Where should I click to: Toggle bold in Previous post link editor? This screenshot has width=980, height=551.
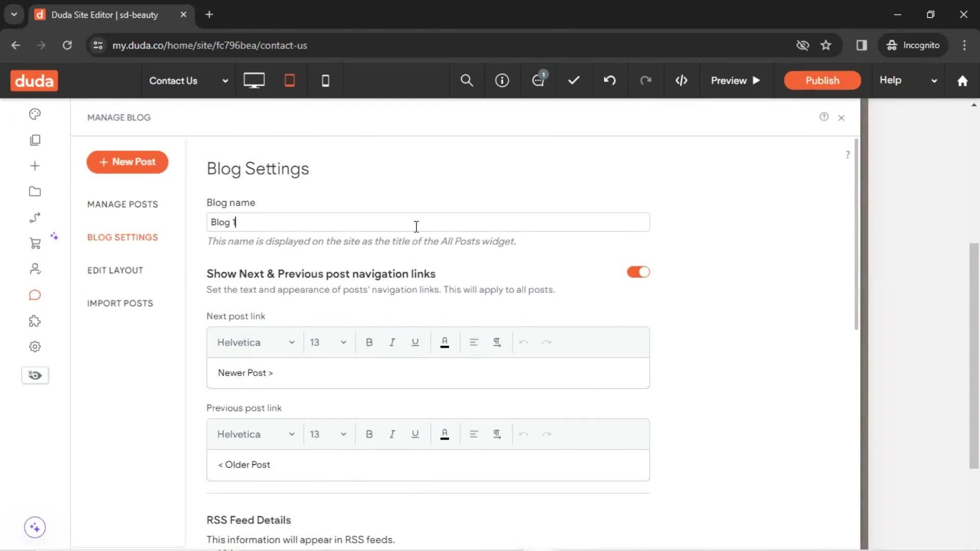click(369, 434)
